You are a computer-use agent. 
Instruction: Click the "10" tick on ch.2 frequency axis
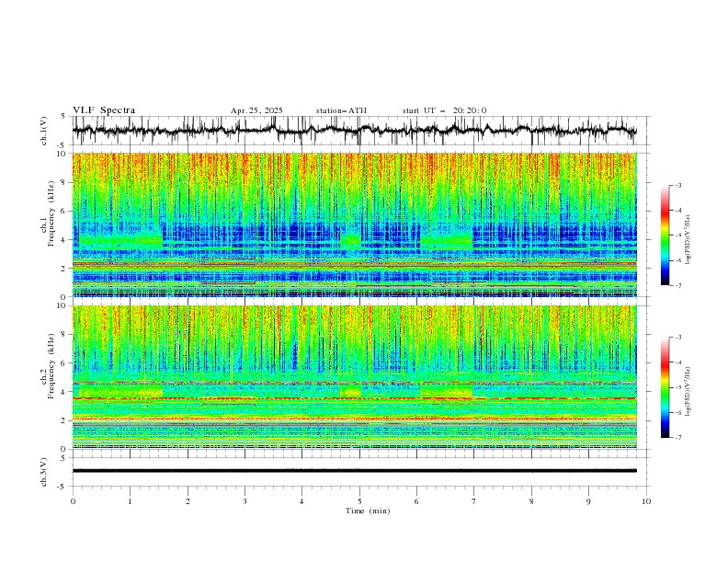[x=63, y=305]
